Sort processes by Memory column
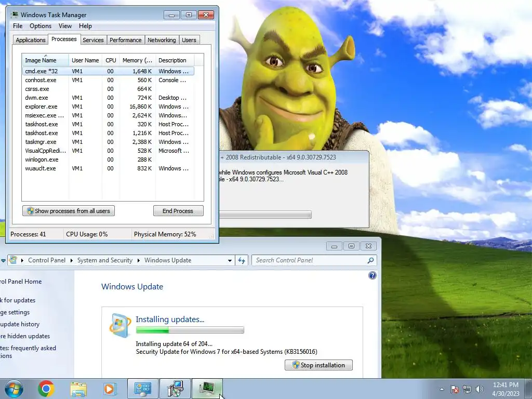This screenshot has width=532, height=399. click(137, 60)
